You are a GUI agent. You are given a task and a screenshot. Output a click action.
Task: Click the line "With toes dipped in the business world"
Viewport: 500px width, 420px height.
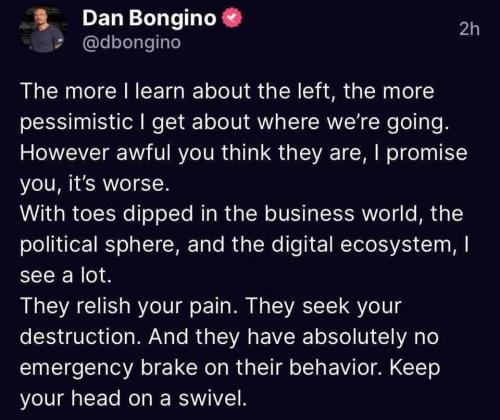click(x=242, y=214)
